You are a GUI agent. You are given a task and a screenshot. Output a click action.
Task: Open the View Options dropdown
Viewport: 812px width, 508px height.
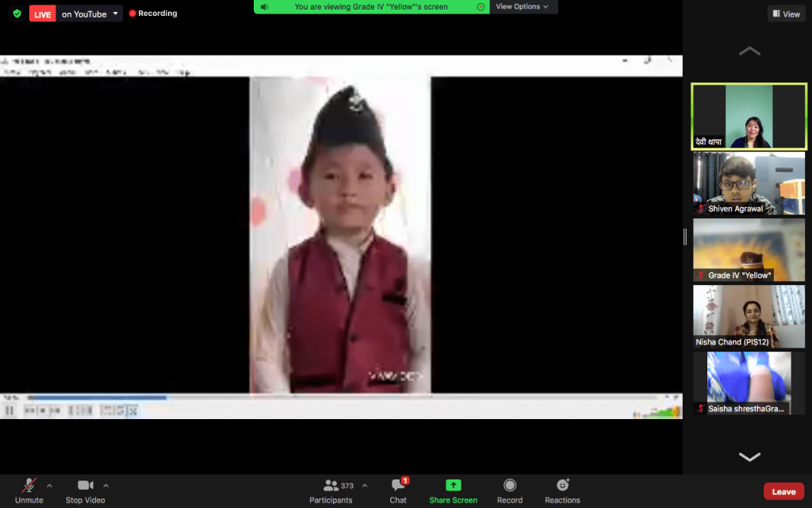tap(522, 7)
